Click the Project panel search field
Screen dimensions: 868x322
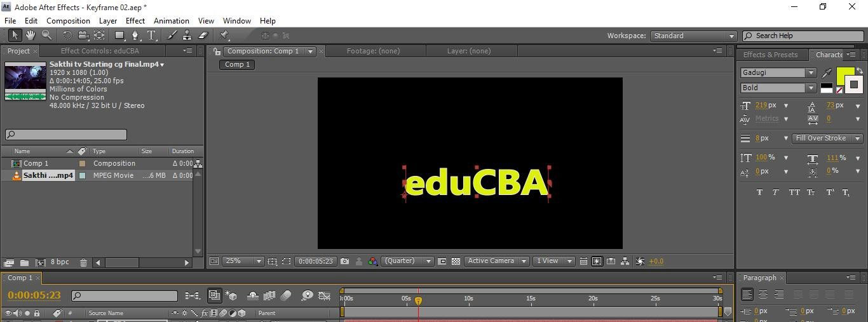66,135
